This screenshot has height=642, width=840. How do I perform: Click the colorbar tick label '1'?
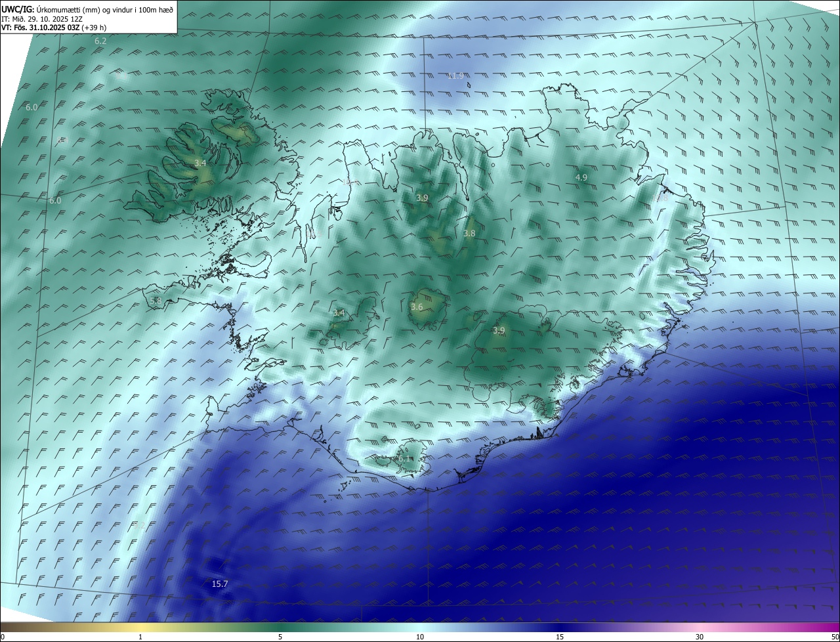tap(140, 637)
